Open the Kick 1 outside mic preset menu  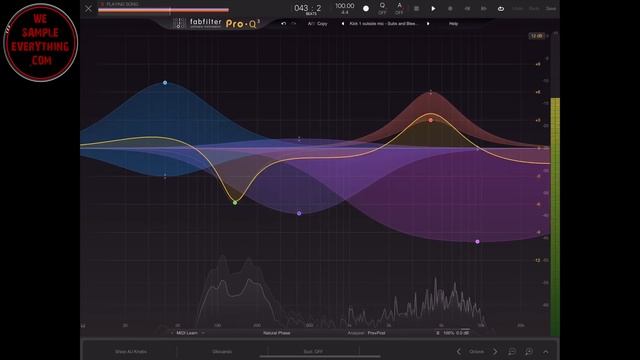coord(384,24)
